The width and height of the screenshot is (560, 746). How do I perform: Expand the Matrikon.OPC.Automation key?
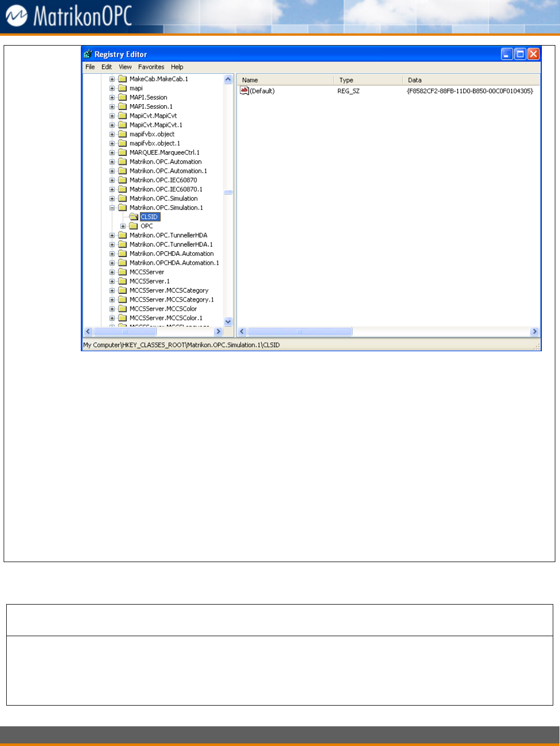[112, 162]
